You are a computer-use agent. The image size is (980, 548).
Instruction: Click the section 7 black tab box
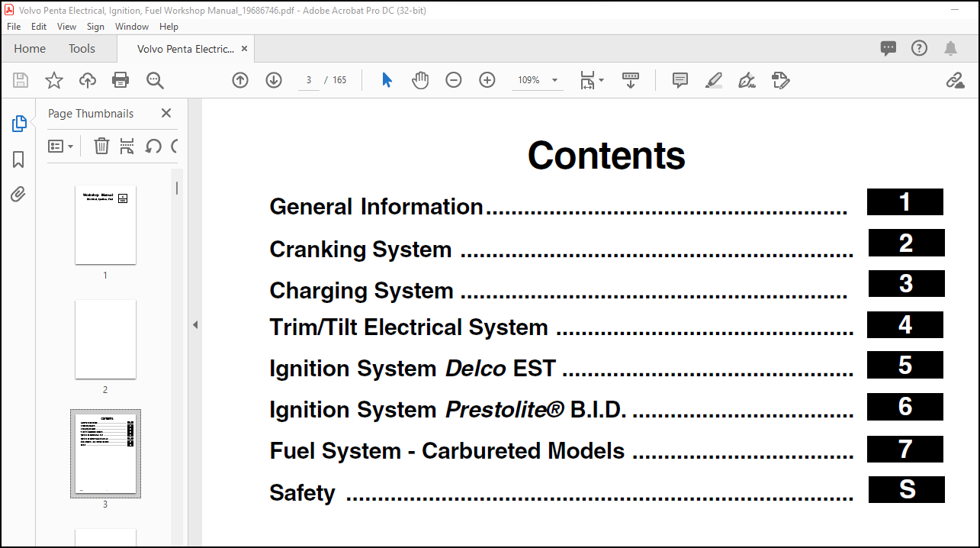coord(905,449)
